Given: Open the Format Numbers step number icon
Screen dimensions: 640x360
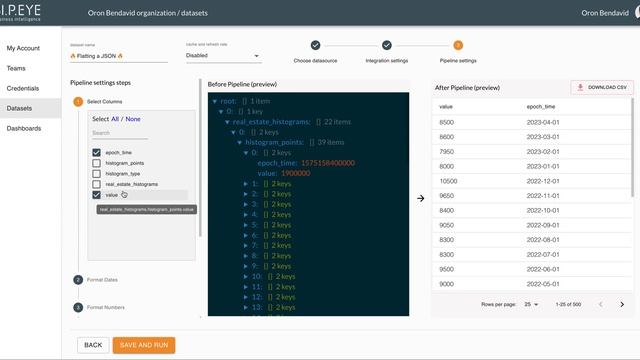Looking at the screenshot, I should coord(78,307).
